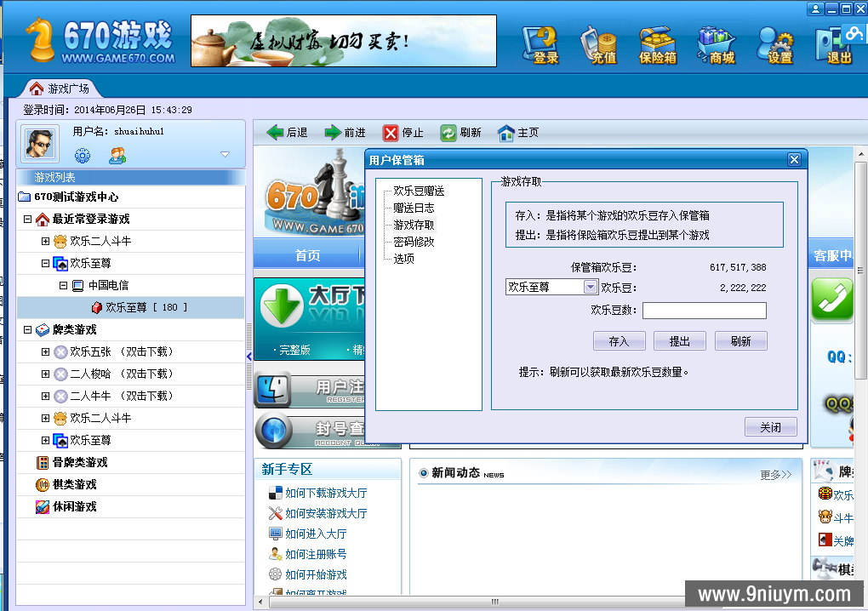Collapse the 最近常登录游戏 tree node

28,220
